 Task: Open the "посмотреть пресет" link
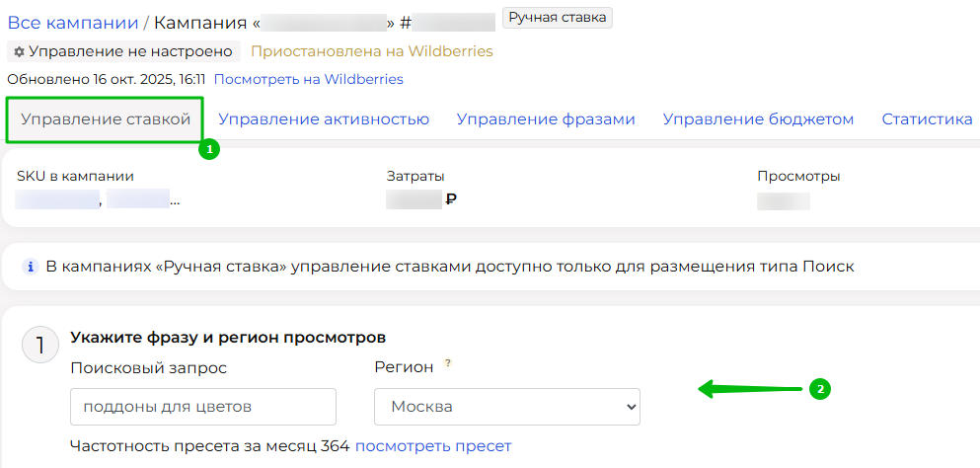(433, 445)
